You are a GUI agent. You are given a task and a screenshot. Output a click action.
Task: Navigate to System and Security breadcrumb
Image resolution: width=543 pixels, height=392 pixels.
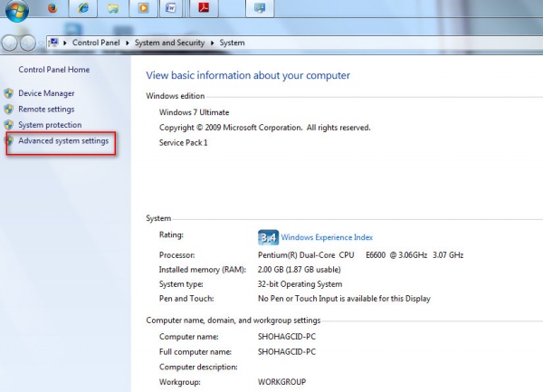170,43
